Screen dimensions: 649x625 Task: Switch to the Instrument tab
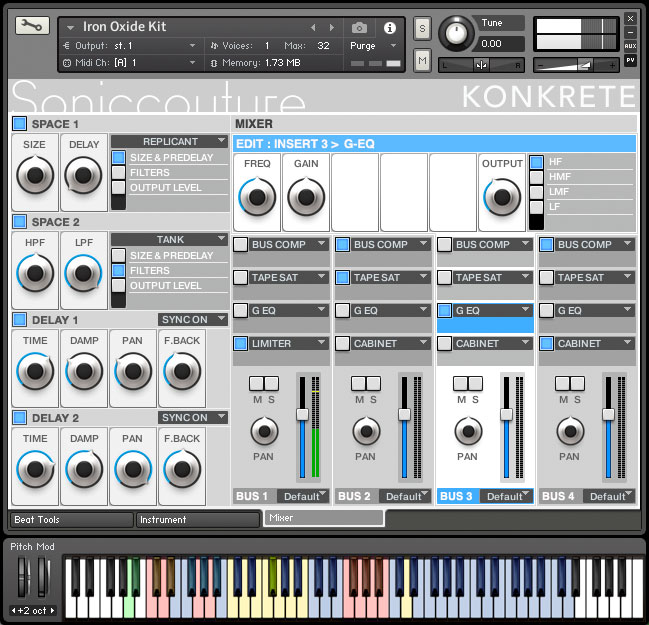[198, 520]
